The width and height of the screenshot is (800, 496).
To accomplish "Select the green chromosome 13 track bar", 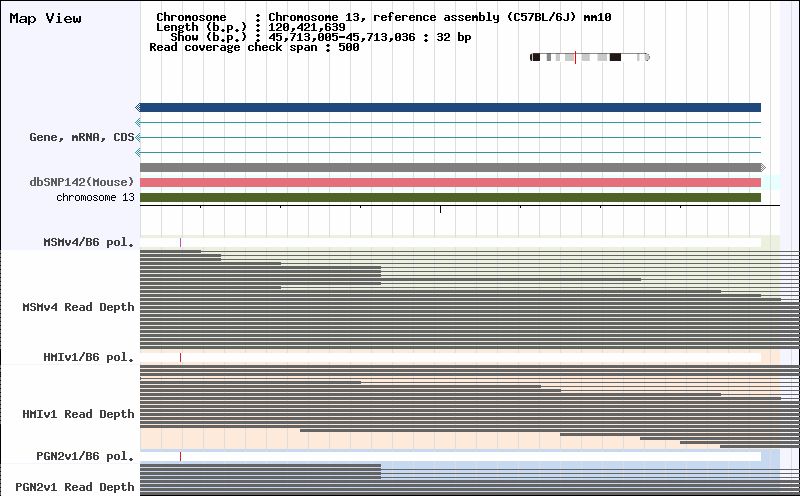I will (x=451, y=197).
